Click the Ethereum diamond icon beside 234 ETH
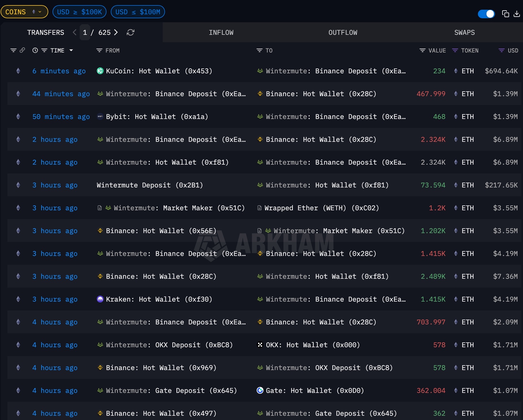The height and width of the screenshot is (420, 523). tap(456, 71)
